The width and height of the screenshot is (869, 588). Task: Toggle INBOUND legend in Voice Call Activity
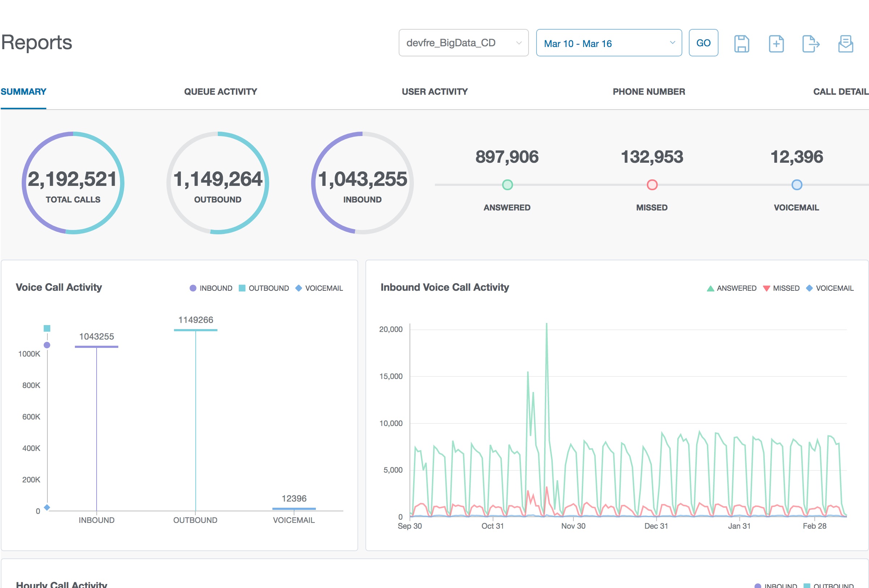211,288
